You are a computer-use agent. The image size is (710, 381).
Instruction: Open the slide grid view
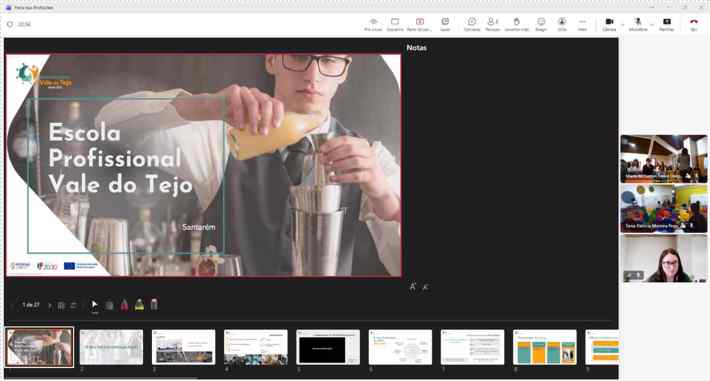click(x=61, y=305)
